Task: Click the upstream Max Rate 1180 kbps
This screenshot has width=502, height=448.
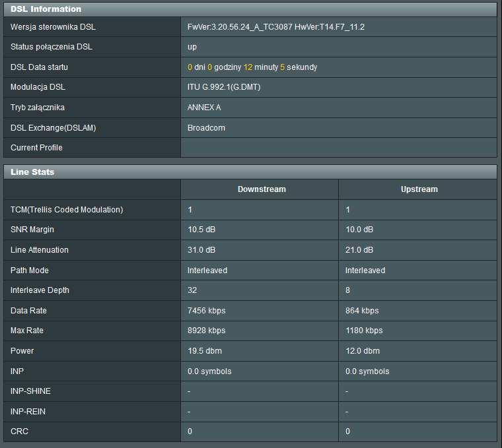Action: (x=364, y=331)
